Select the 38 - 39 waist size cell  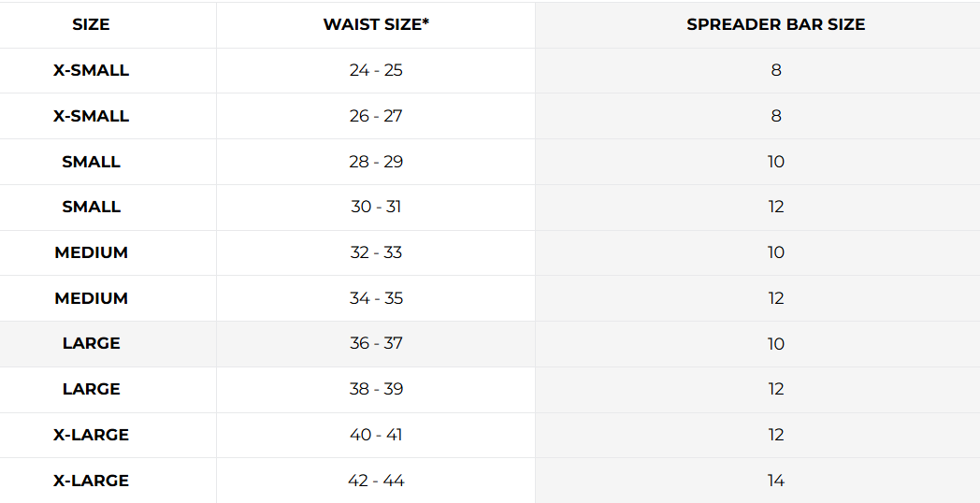tap(376, 389)
